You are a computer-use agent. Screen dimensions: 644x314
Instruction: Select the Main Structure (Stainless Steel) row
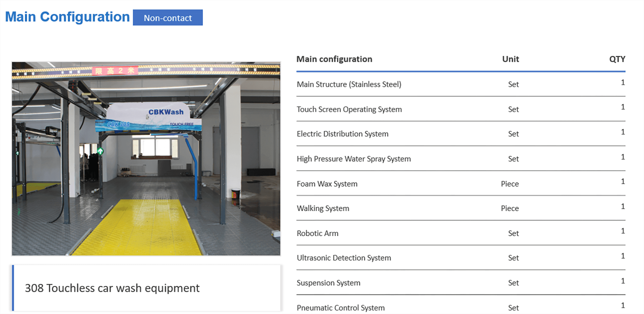click(x=349, y=84)
